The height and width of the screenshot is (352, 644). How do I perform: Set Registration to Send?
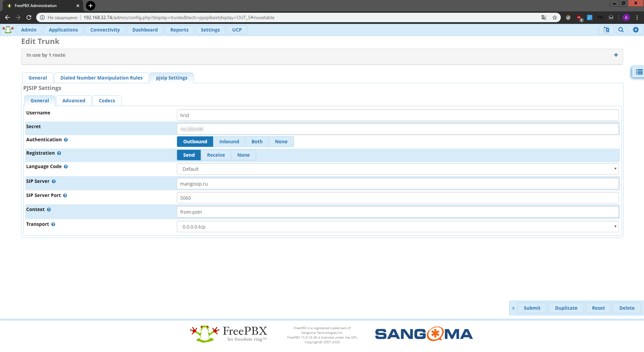189,155
